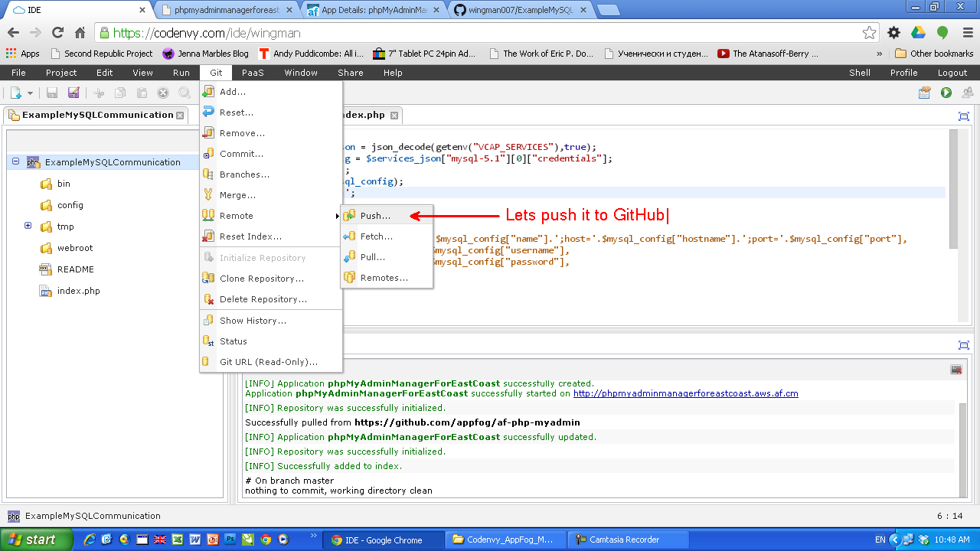Open the Jenna Marbles Blog bookmark
Viewport: 980px width, 551px height.
coord(205,54)
